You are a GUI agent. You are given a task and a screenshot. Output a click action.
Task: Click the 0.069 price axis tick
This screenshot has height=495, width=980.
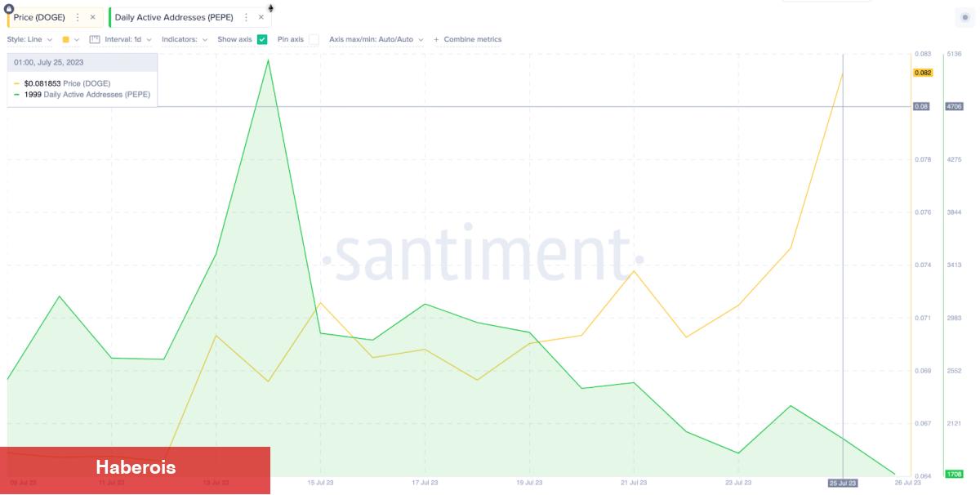click(923, 371)
